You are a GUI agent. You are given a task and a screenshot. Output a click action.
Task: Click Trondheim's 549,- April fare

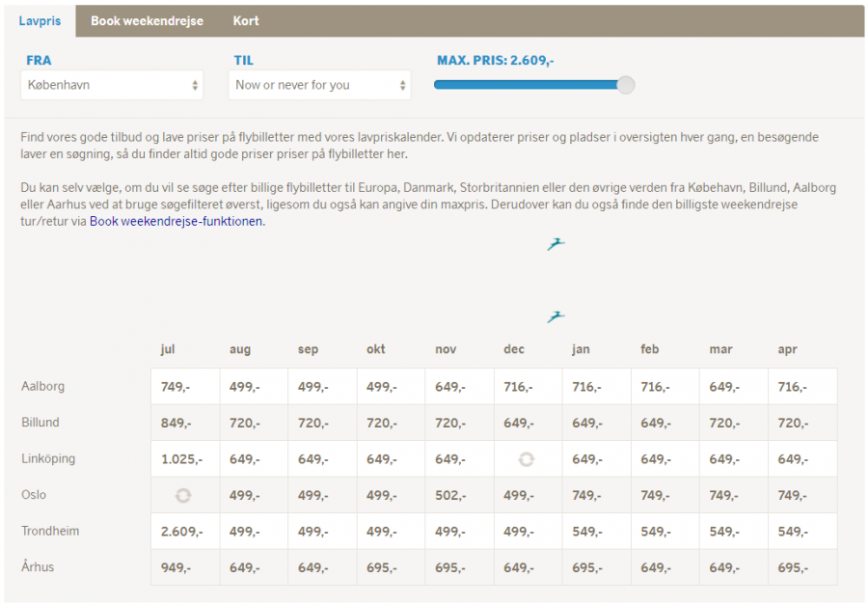[793, 532]
